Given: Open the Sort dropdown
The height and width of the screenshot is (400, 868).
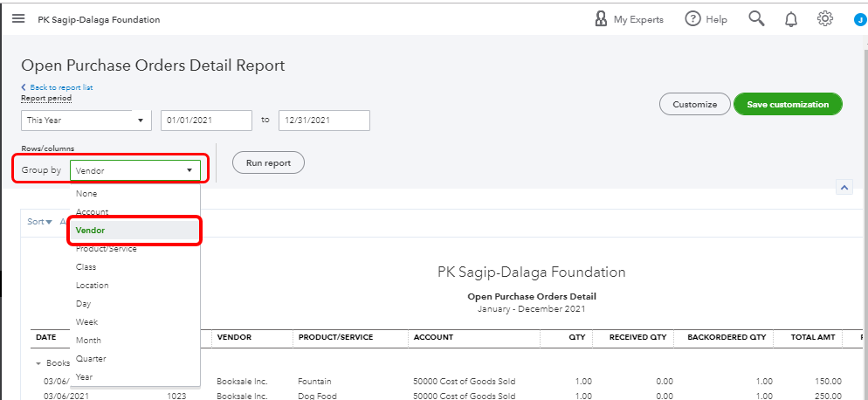Looking at the screenshot, I should click(39, 222).
